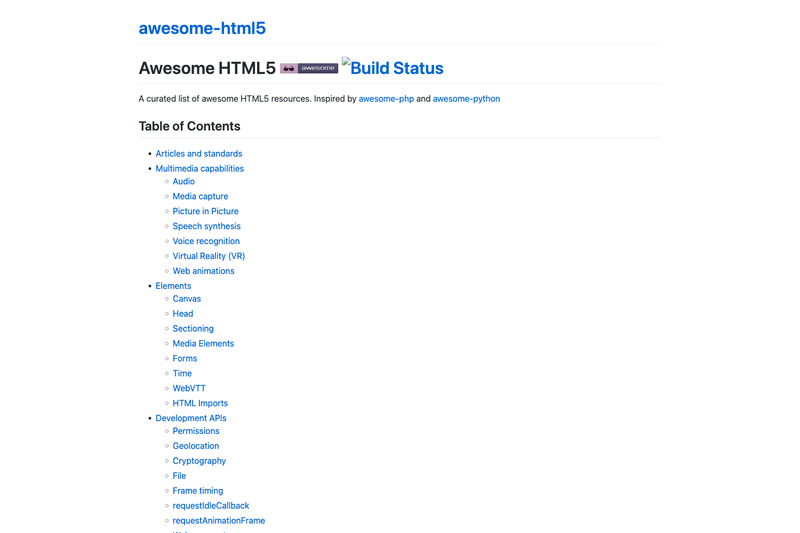This screenshot has width=800, height=533.
Task: Open Picture in Picture link
Action: coord(205,211)
